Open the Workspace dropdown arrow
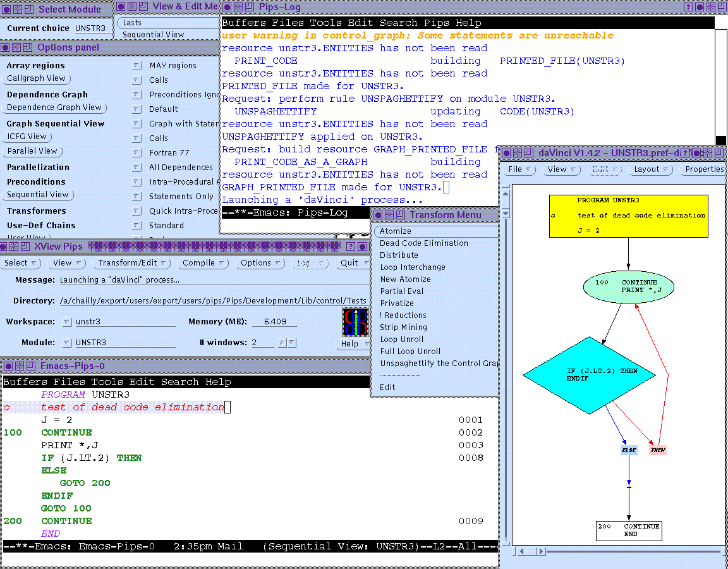The width and height of the screenshot is (728, 569). click(66, 322)
